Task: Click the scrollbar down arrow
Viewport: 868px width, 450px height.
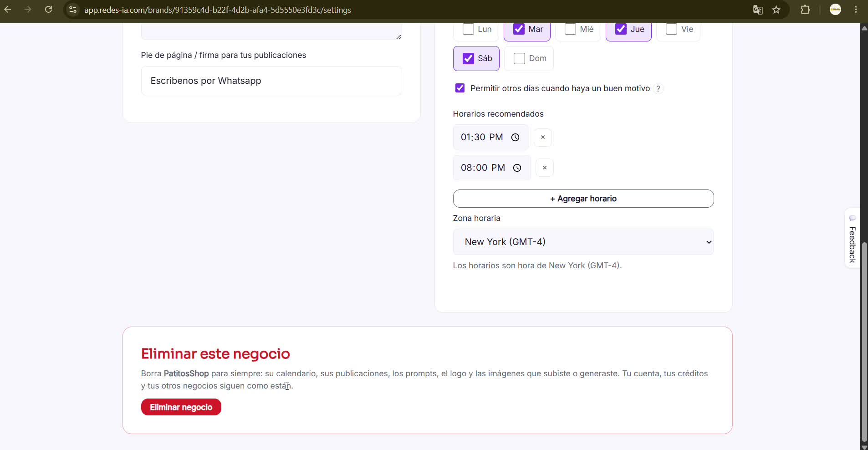Action: pos(864,447)
